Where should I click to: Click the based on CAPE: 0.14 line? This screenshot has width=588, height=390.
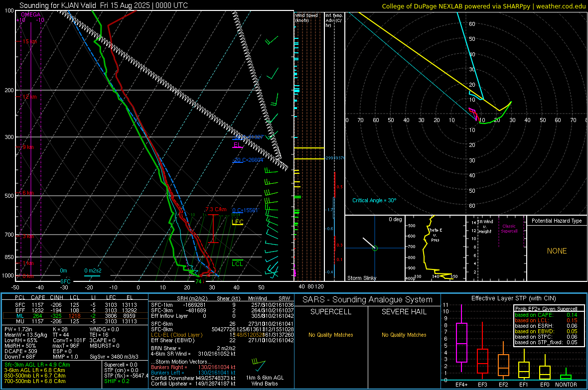[546, 315]
